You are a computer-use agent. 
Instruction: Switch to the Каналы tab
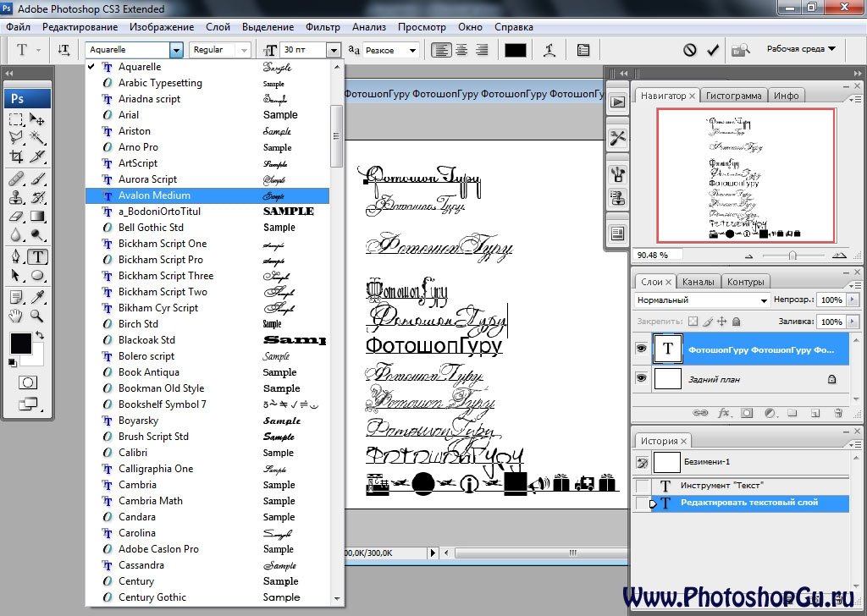698,282
